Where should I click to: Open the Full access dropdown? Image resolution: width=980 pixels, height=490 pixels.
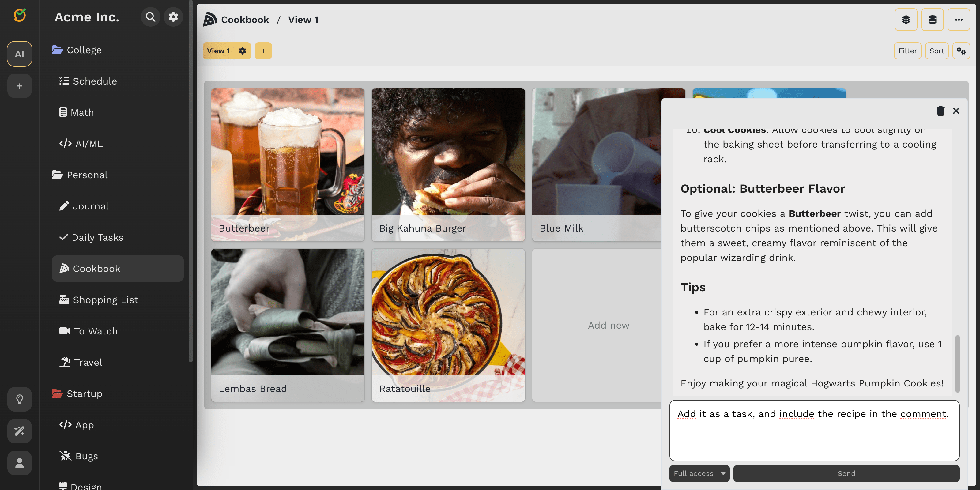pos(699,473)
